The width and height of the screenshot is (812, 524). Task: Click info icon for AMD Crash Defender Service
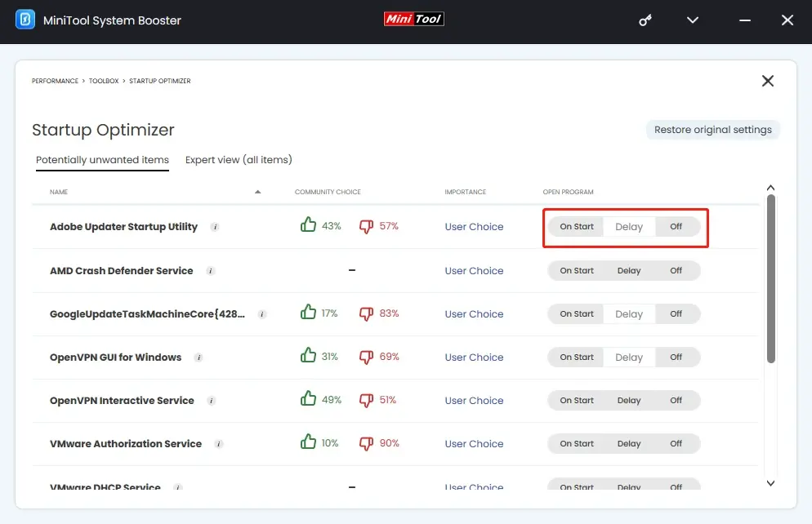click(210, 270)
